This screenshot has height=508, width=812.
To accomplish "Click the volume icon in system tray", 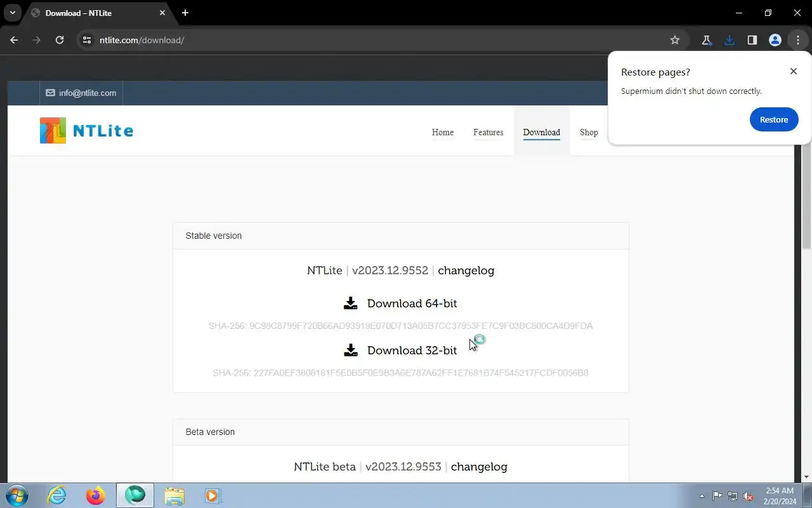I will pos(749,496).
